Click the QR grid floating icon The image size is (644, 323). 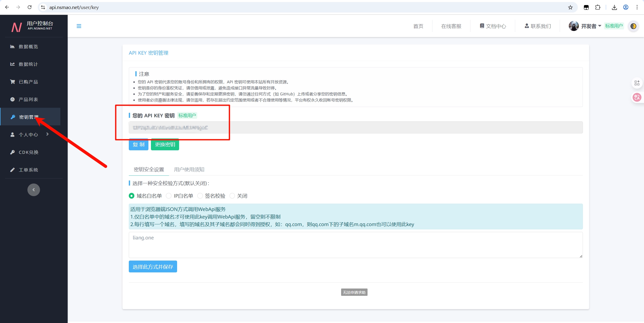[637, 83]
